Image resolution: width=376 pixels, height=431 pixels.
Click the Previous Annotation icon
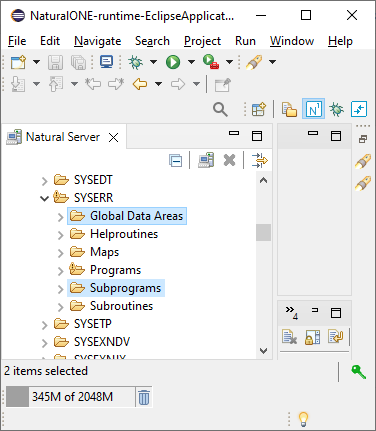click(56, 84)
